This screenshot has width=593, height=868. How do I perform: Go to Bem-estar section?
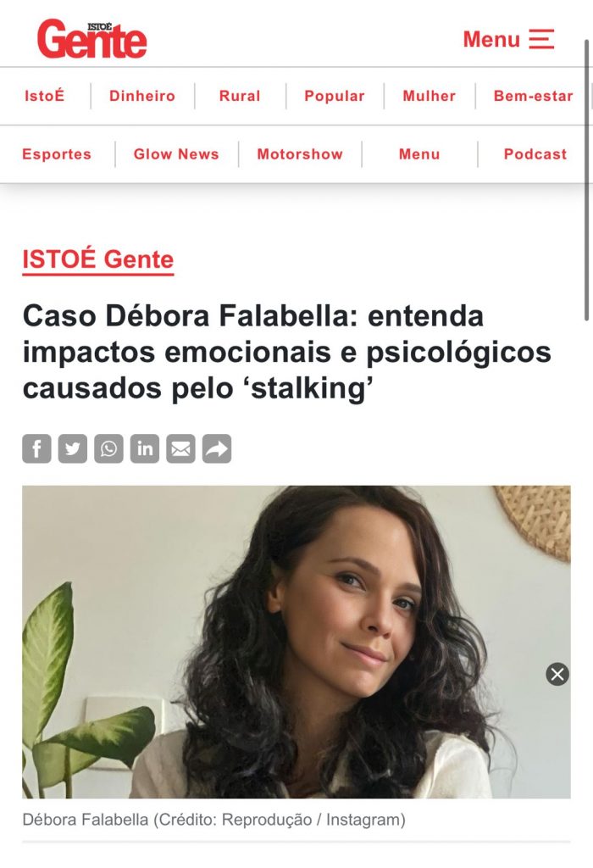coord(533,96)
